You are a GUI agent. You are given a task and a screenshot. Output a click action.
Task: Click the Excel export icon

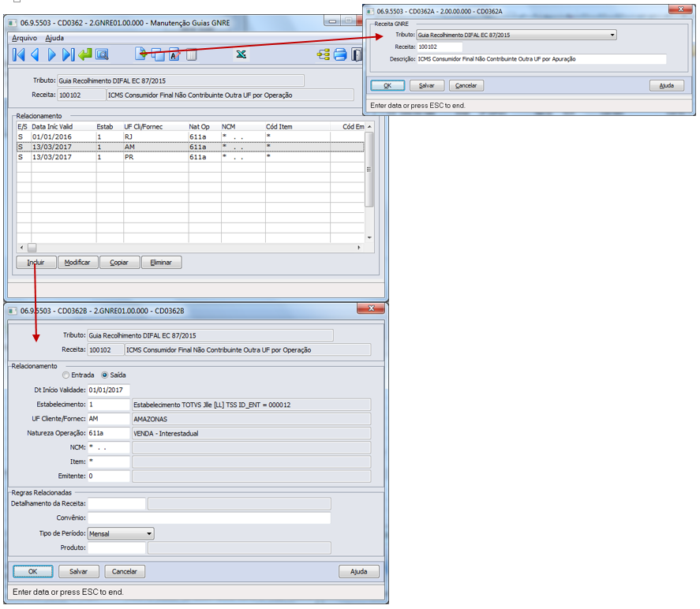coord(241,54)
